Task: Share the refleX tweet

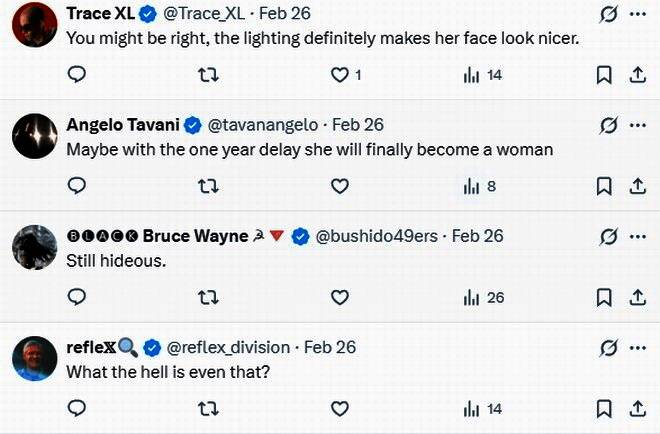Action: 637,408
